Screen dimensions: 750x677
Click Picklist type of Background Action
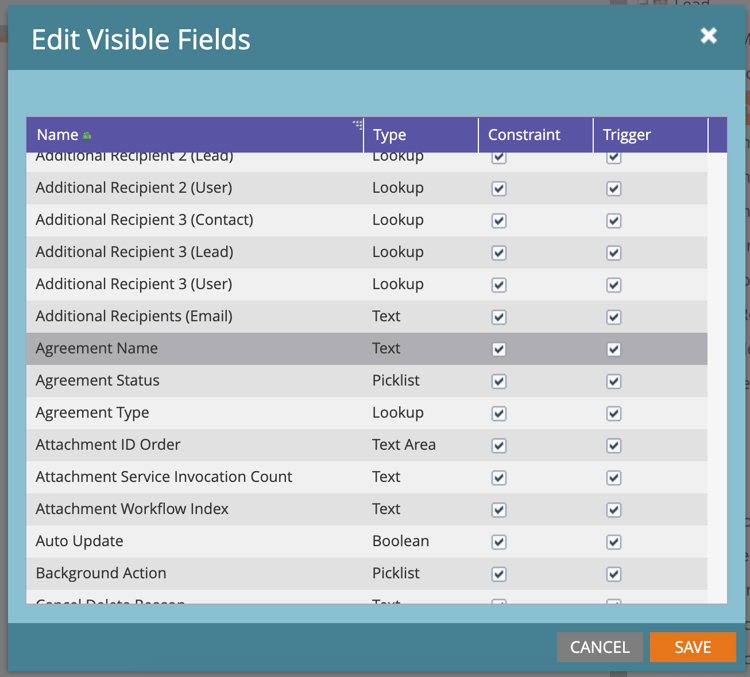click(396, 573)
